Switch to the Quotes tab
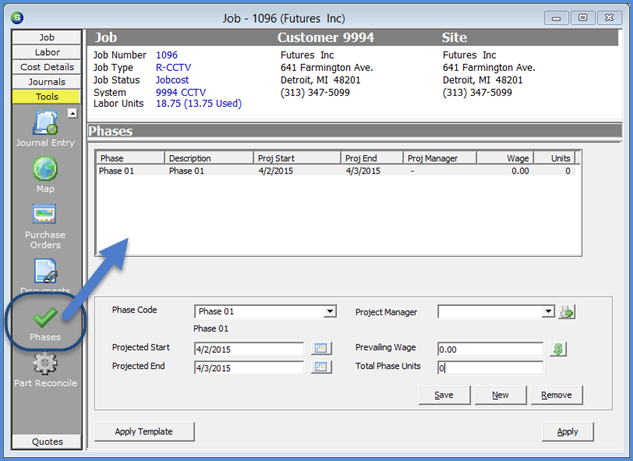Screen dimensions: 633x461 click(47, 442)
